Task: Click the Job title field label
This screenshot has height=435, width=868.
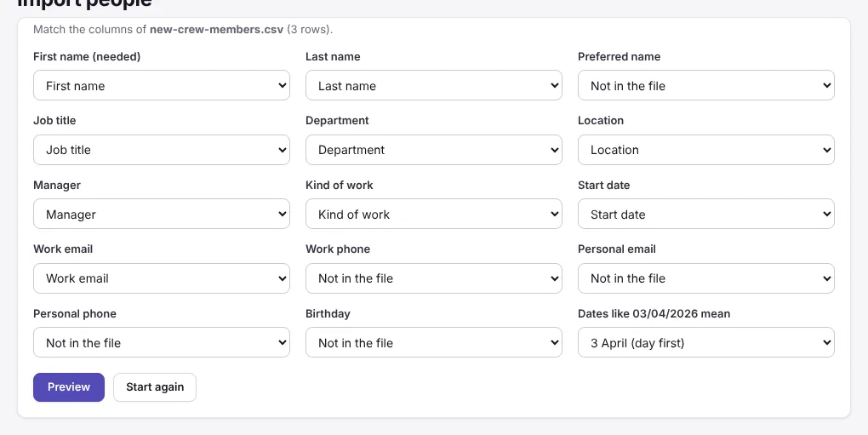Action: 54,121
